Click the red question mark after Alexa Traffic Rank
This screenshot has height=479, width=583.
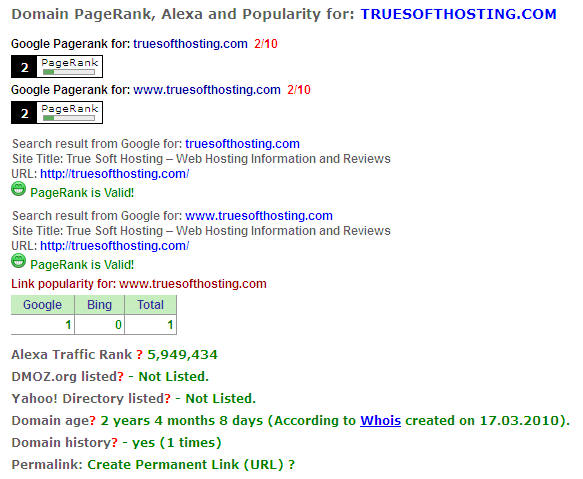pos(139,355)
